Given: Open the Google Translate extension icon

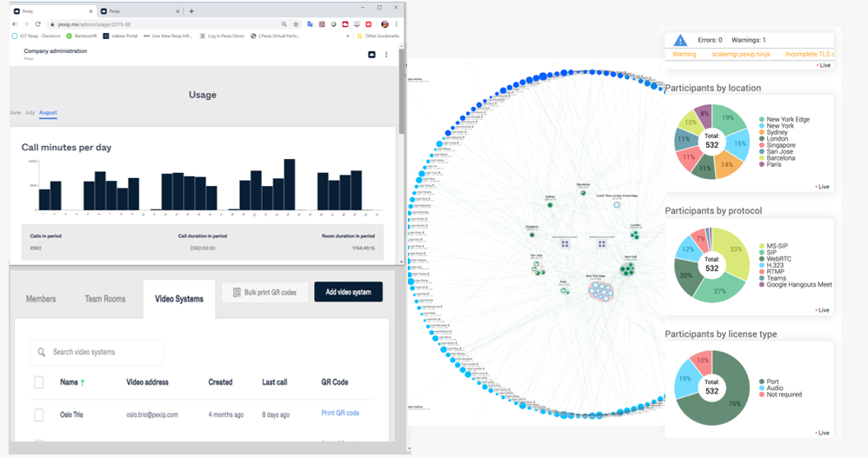Looking at the screenshot, I should [310, 24].
